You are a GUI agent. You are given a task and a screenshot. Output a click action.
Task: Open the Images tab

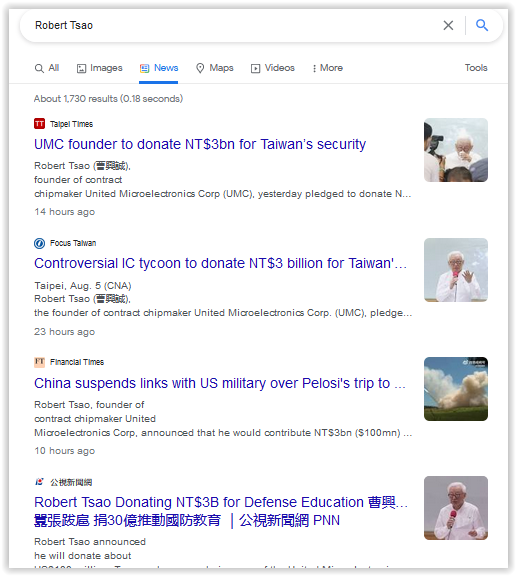pos(100,68)
